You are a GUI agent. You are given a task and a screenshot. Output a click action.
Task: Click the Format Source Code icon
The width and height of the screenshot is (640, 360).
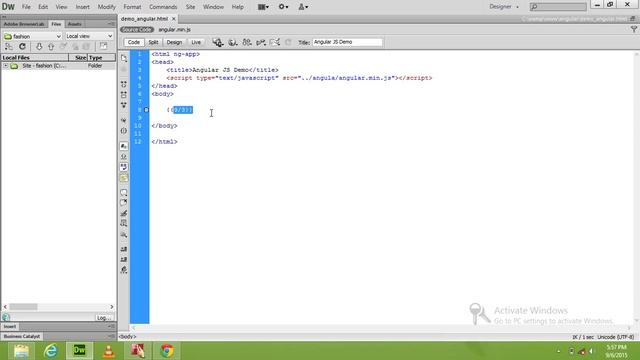pyautogui.click(x=124, y=270)
